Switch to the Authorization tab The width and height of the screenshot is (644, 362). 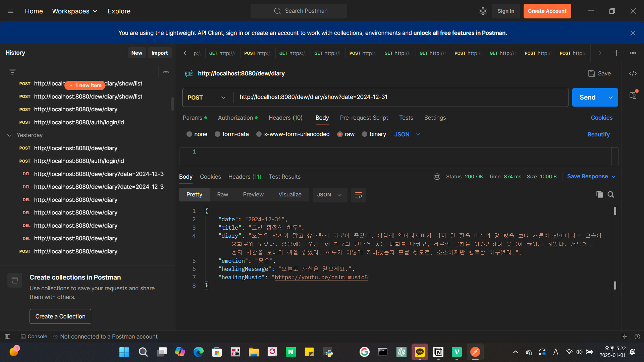[x=238, y=118]
